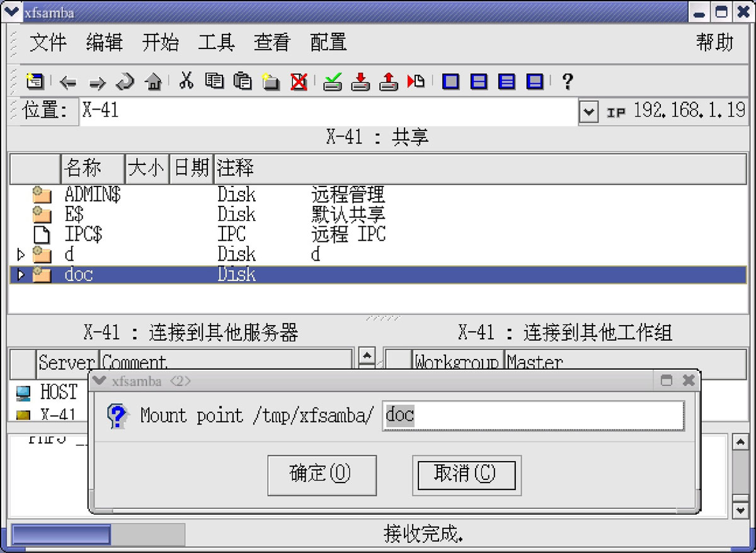Screen dimensions: 756x553
Task: Close the xfsamba <2> mount dialog
Action: [x=689, y=380]
